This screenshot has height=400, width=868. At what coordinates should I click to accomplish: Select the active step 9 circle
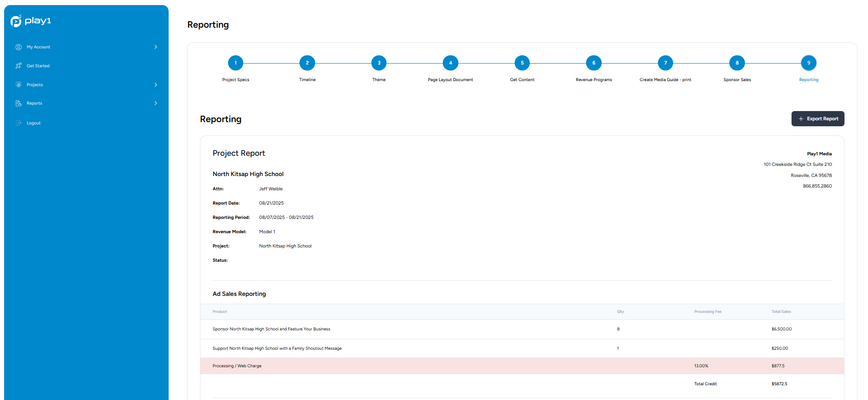click(x=809, y=63)
